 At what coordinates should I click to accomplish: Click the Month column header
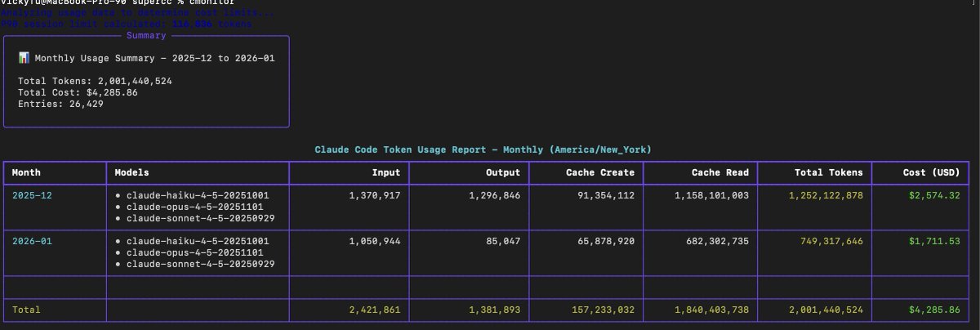[26, 173]
